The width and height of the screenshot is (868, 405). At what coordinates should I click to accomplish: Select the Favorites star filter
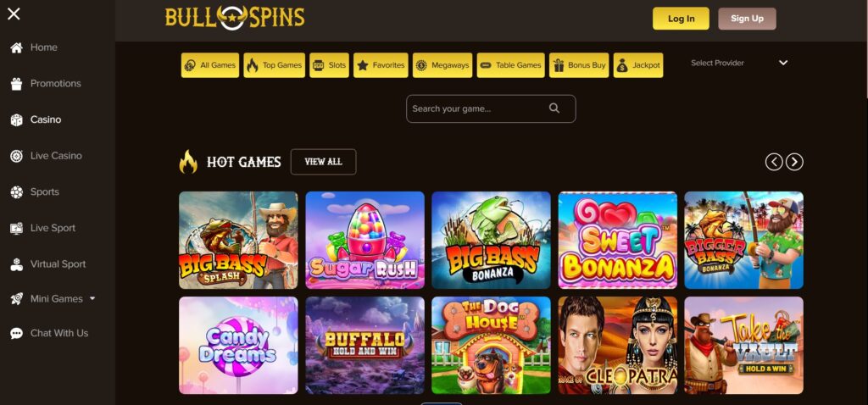coord(381,65)
